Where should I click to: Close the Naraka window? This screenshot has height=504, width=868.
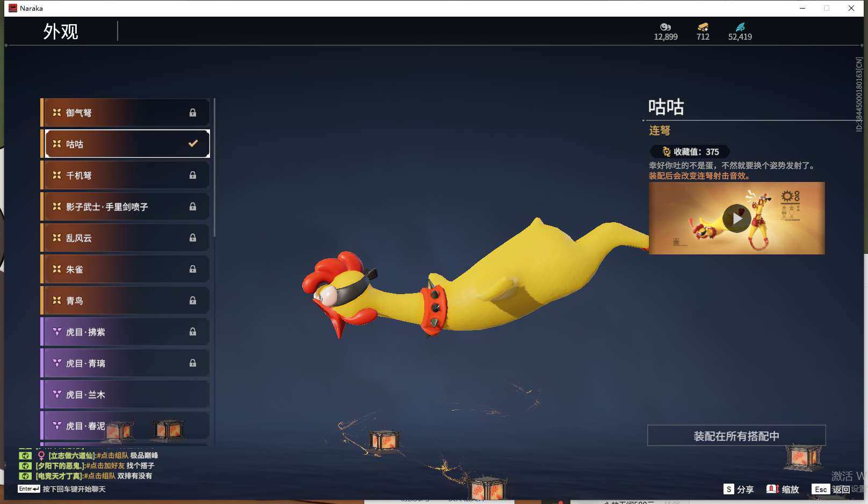851,8
